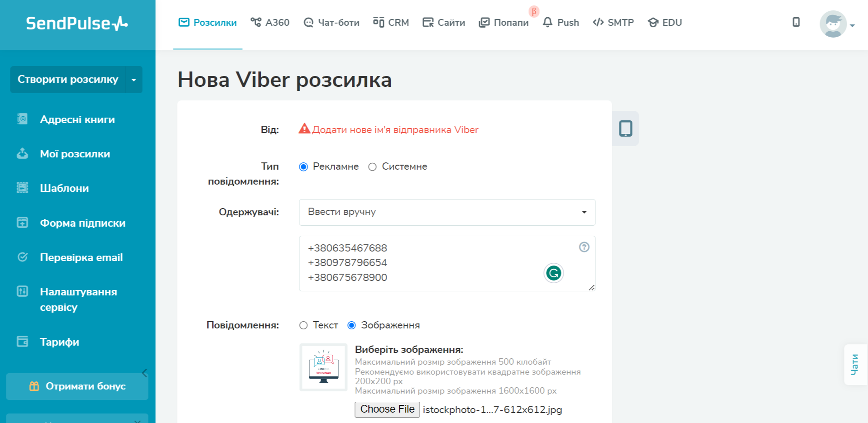
Task: Click the mobile phone icon in header
Action: (796, 22)
